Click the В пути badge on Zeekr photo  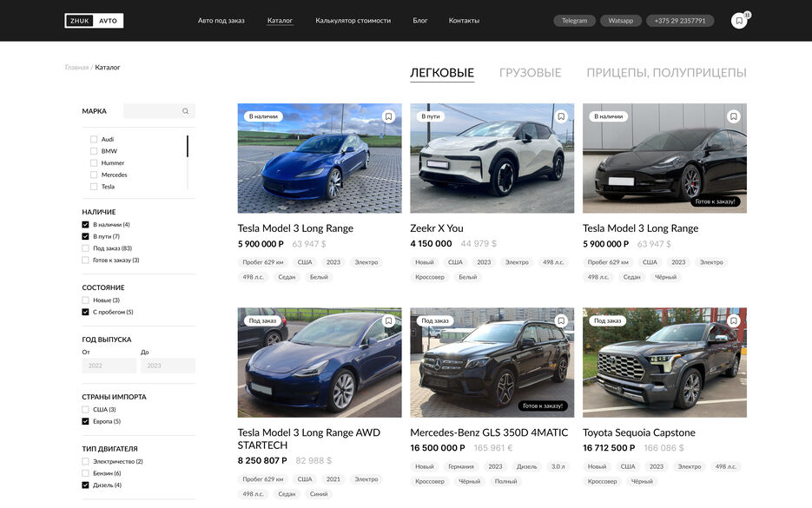pos(431,116)
